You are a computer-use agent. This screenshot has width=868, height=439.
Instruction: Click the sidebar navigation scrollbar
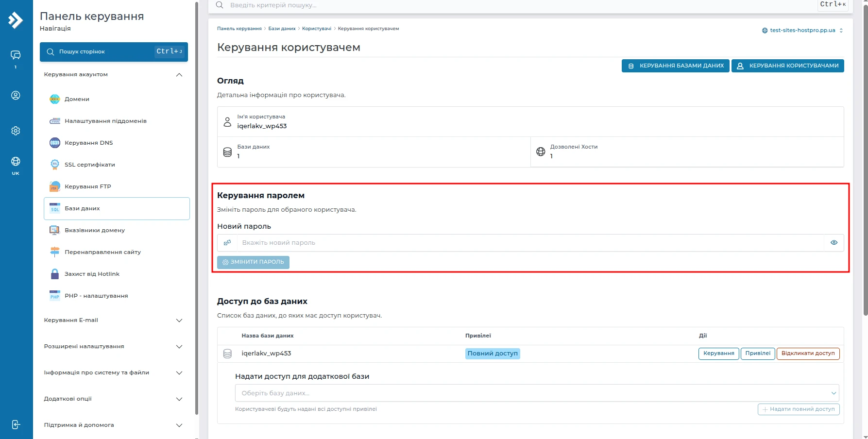coord(196,209)
